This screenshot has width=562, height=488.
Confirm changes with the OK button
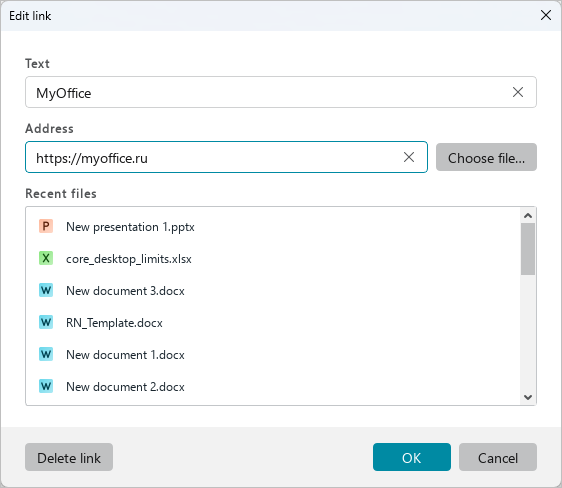[x=411, y=457]
